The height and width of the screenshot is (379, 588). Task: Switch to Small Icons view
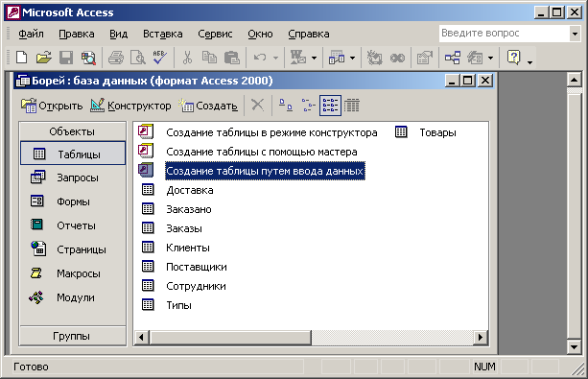308,106
